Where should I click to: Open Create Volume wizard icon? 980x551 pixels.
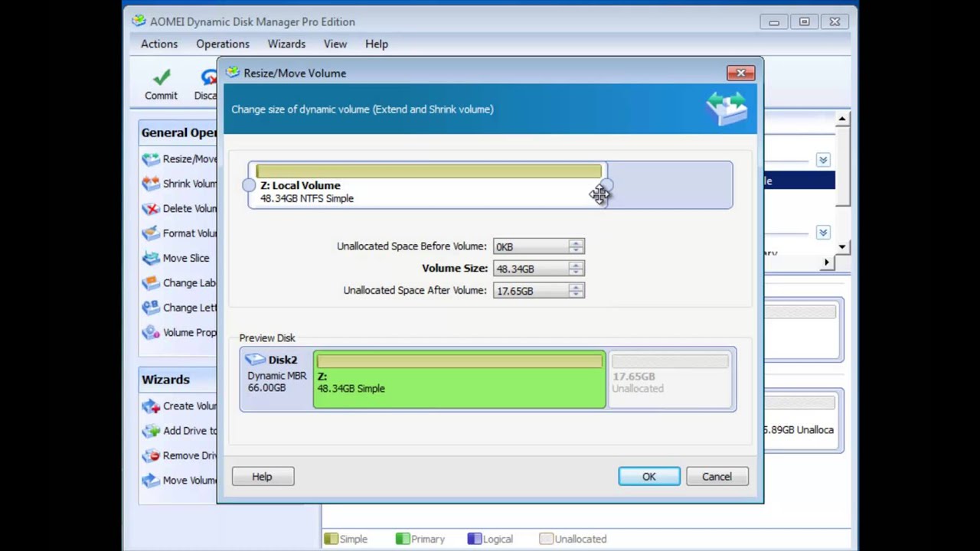pyautogui.click(x=151, y=406)
